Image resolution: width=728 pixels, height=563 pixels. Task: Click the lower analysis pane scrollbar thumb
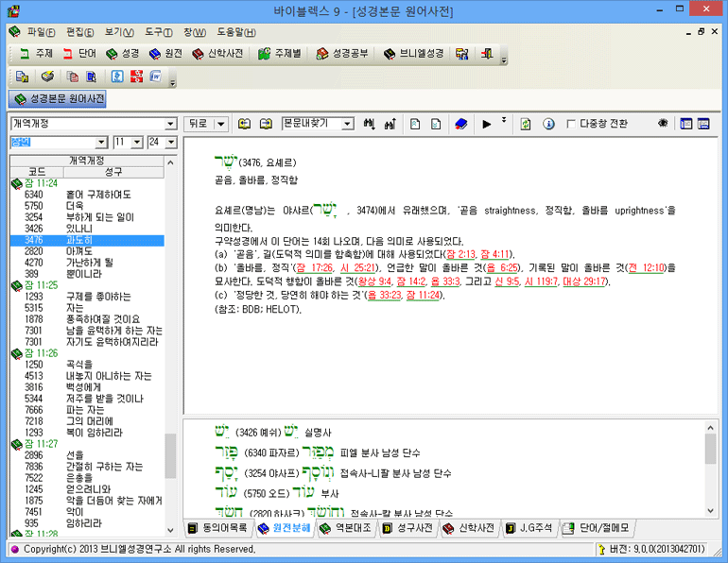point(710,449)
